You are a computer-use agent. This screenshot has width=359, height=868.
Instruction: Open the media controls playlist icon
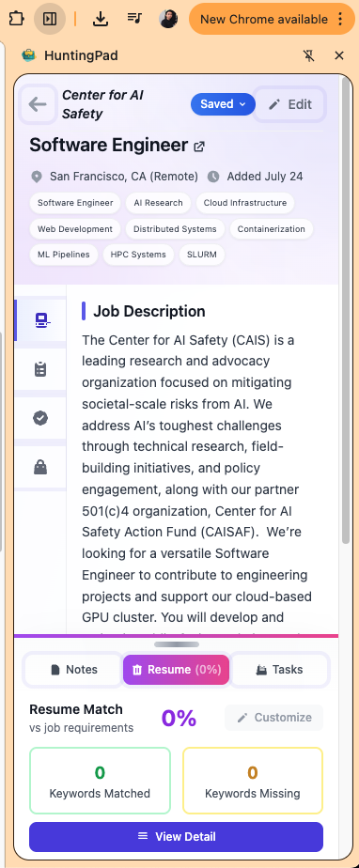(x=134, y=19)
